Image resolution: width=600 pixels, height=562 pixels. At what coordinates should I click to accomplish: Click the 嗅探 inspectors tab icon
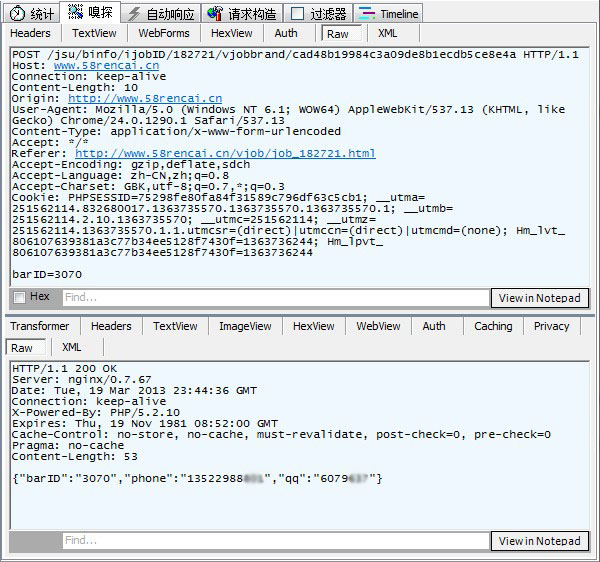coord(75,12)
